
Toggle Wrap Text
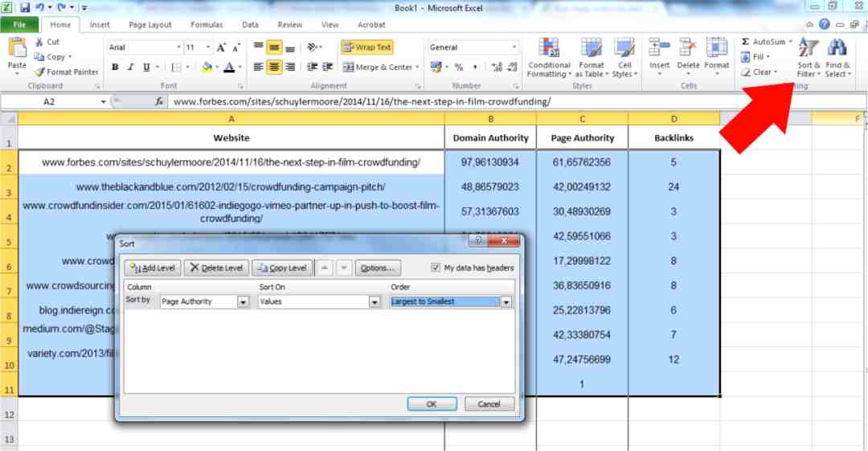(367, 47)
